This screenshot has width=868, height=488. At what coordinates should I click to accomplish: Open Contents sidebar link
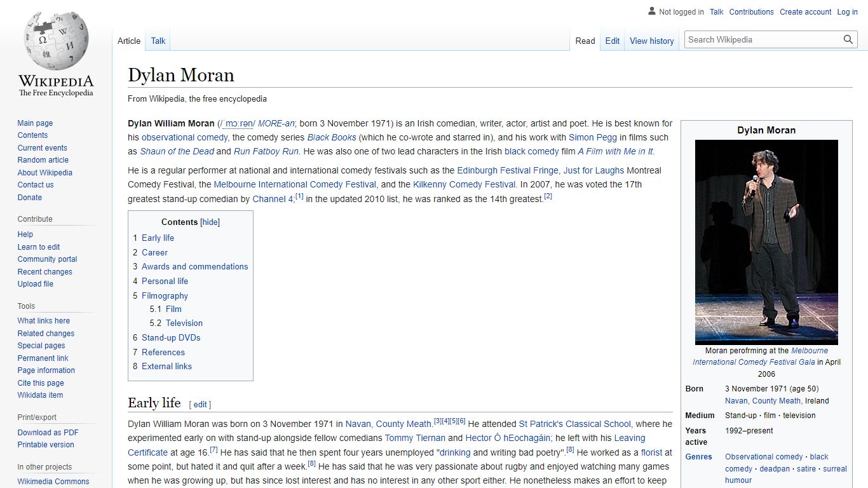click(32, 135)
